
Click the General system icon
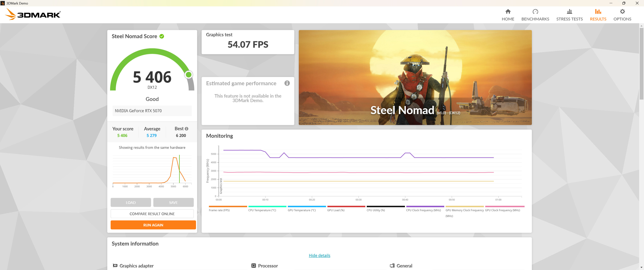(392, 265)
